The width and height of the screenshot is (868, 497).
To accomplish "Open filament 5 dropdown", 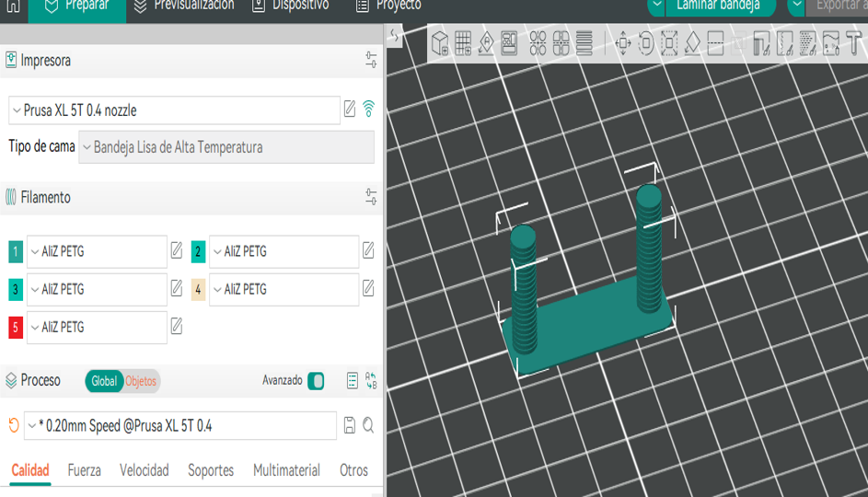I will 97,327.
